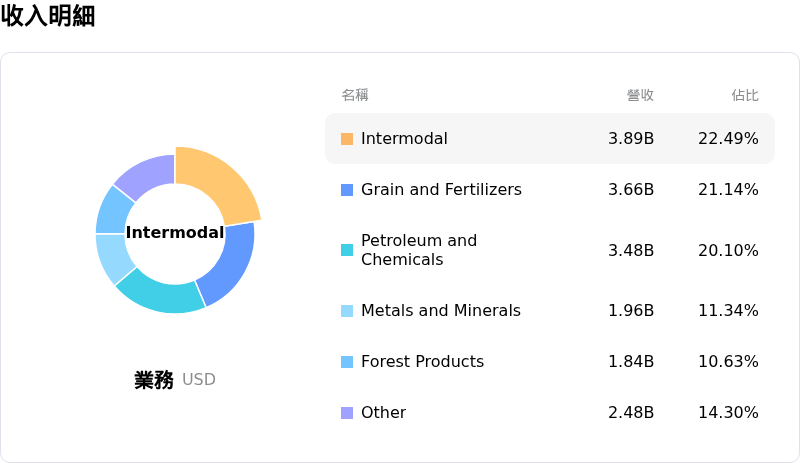Select the Metals and Minerals row
The image size is (800, 463).
(x=441, y=311)
